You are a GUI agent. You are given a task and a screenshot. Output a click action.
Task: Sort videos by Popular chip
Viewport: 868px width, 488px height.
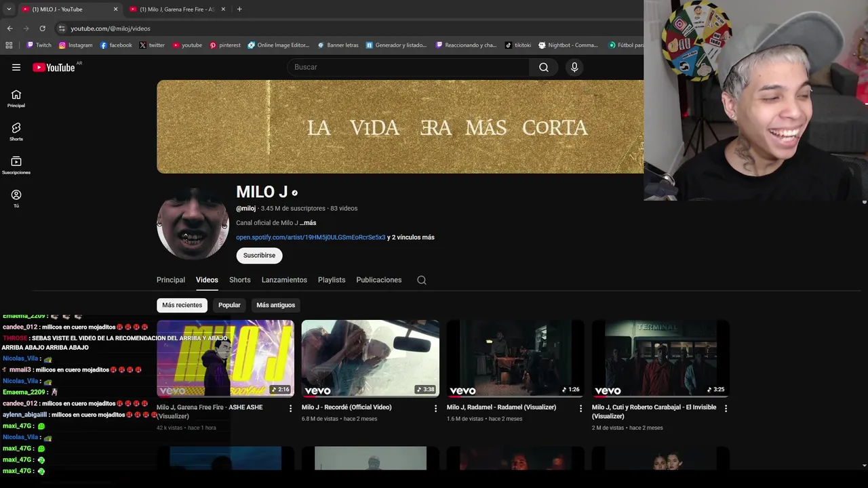(x=229, y=305)
